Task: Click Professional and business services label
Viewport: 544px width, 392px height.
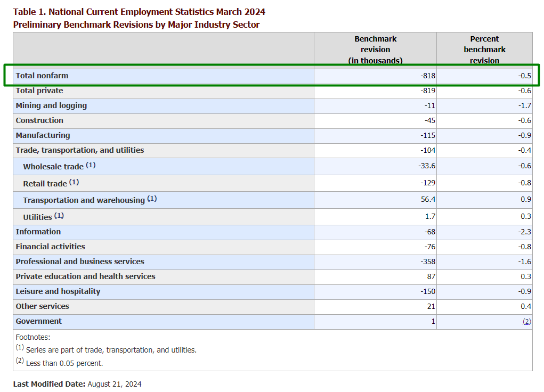Action: (x=80, y=262)
